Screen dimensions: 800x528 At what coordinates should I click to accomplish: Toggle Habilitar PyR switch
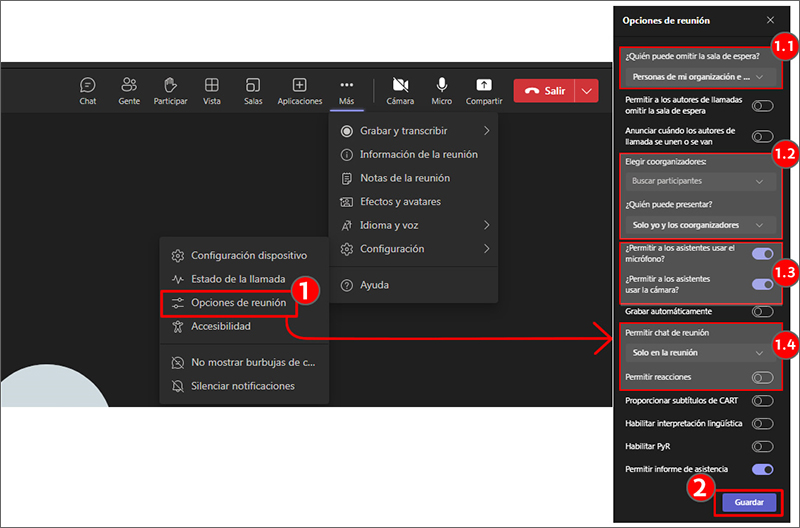(x=762, y=446)
